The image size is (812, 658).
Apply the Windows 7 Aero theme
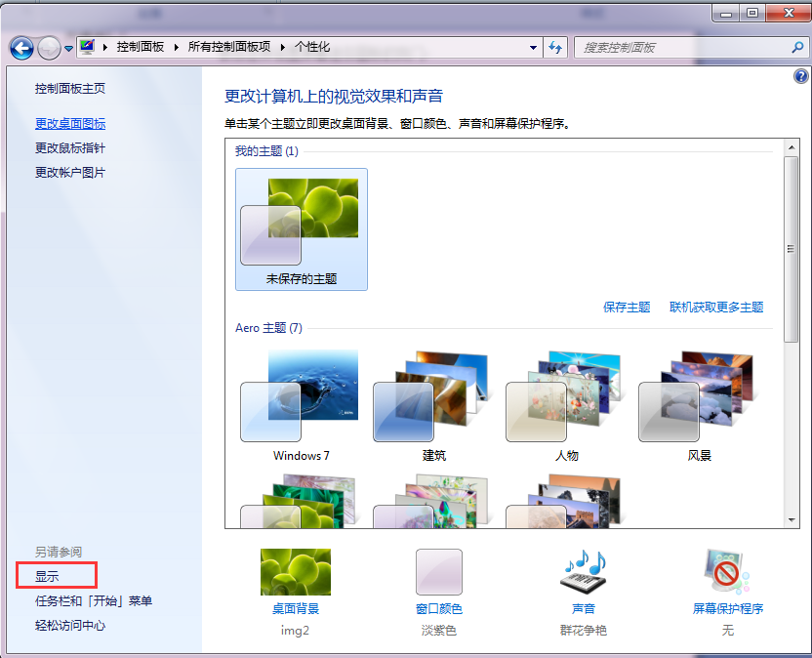point(301,406)
